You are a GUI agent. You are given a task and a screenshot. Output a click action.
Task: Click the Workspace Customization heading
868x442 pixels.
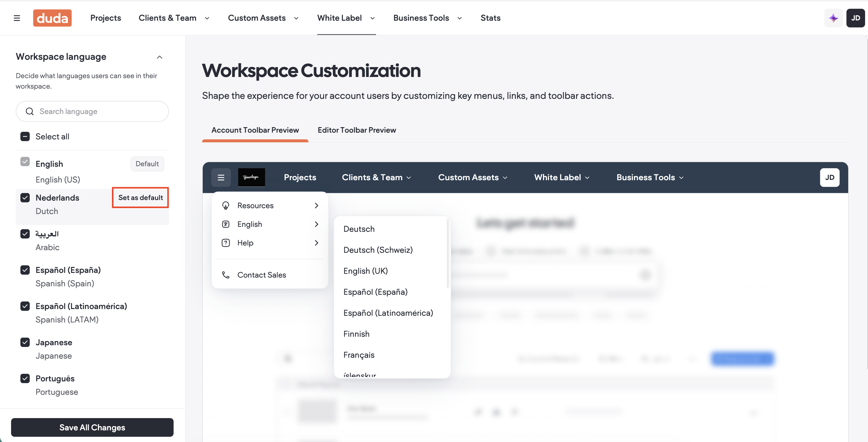(x=311, y=71)
